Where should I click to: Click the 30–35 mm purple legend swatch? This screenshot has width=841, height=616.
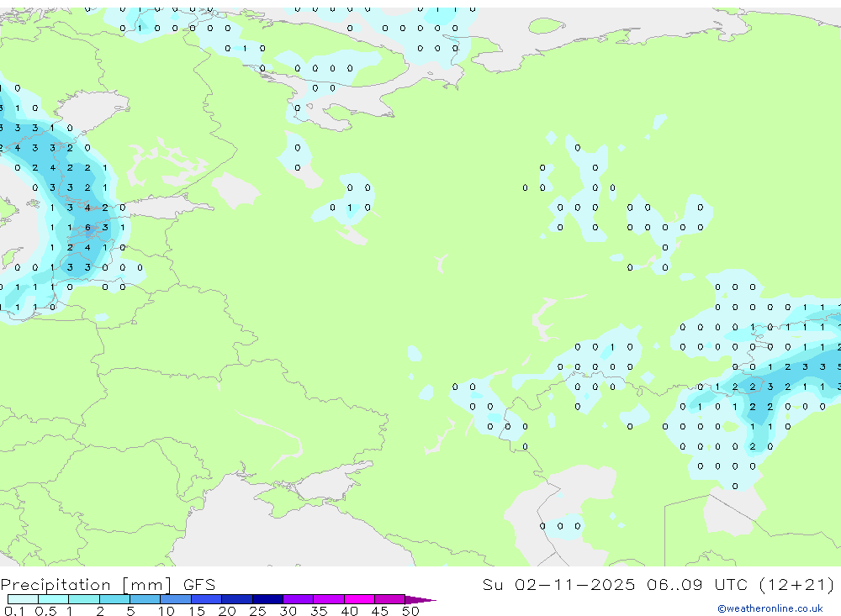click(298, 599)
